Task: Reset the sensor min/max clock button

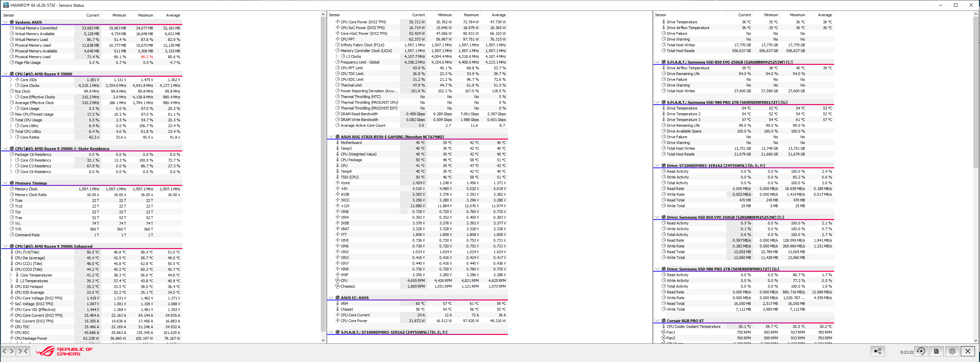Action: click(x=921, y=351)
